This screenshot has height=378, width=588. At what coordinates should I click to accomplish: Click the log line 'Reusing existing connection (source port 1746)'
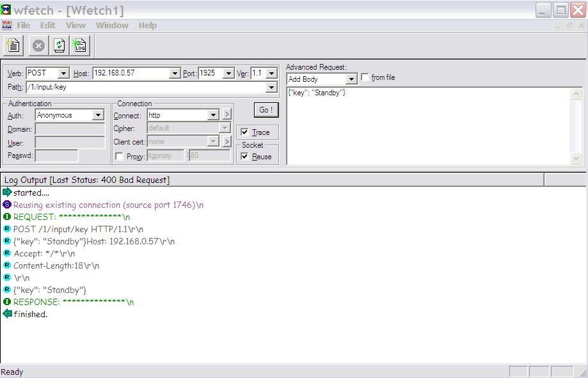click(108, 205)
